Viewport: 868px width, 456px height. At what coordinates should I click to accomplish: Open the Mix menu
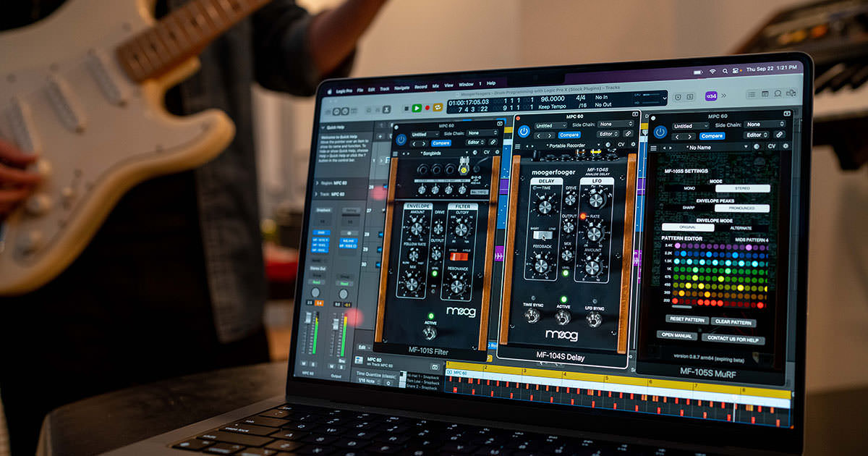tap(435, 86)
